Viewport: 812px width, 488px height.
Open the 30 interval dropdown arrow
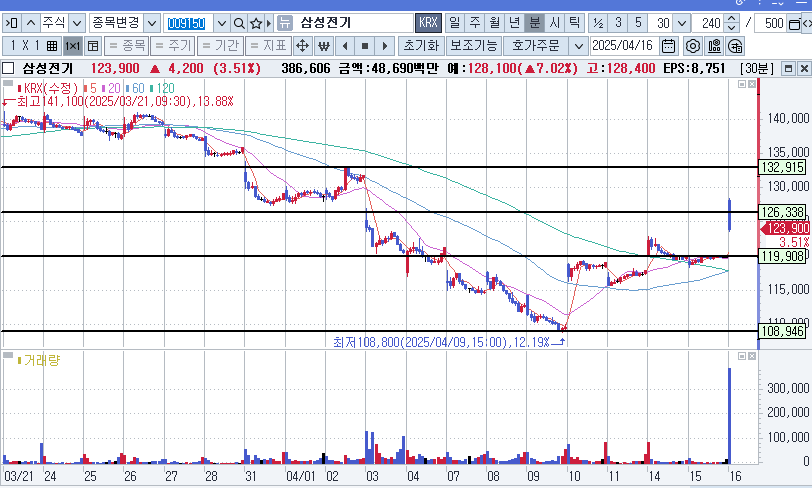coord(682,23)
